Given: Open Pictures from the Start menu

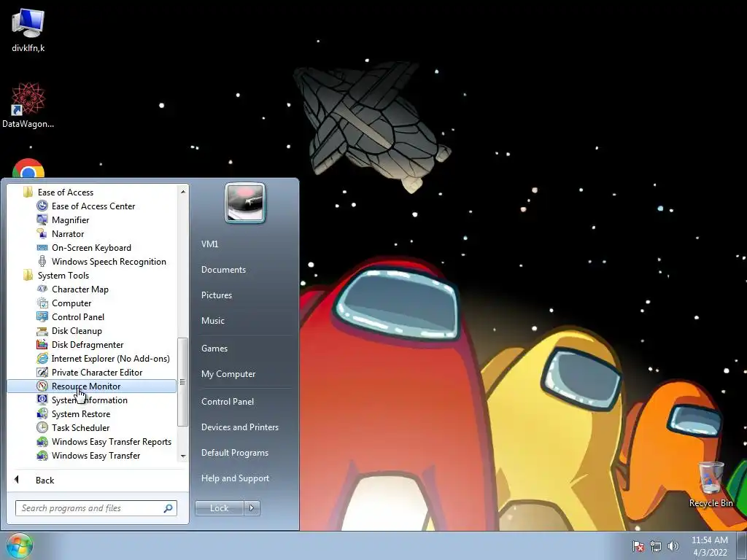Looking at the screenshot, I should (x=216, y=295).
